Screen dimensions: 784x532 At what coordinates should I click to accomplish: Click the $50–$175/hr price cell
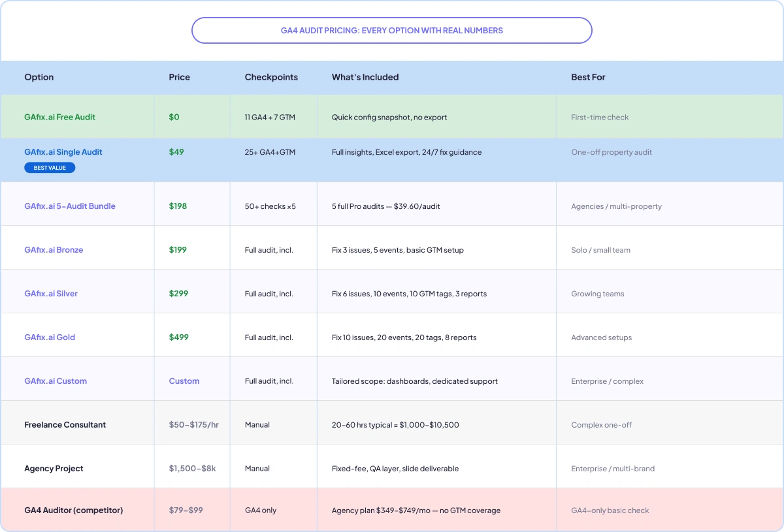pos(194,425)
